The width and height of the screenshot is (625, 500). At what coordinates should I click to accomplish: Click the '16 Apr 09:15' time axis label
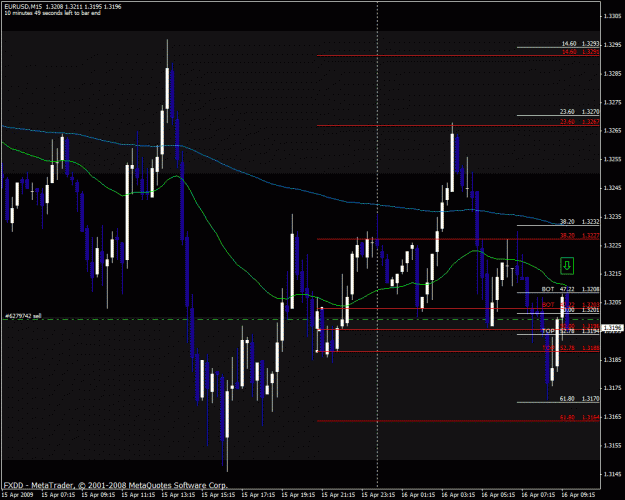[578, 495]
